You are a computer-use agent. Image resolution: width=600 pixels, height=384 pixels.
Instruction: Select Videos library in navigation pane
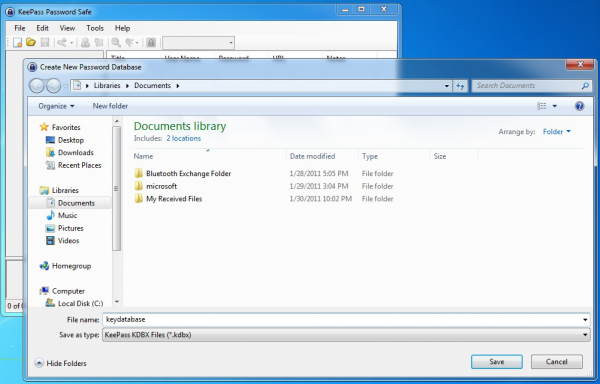(68, 241)
